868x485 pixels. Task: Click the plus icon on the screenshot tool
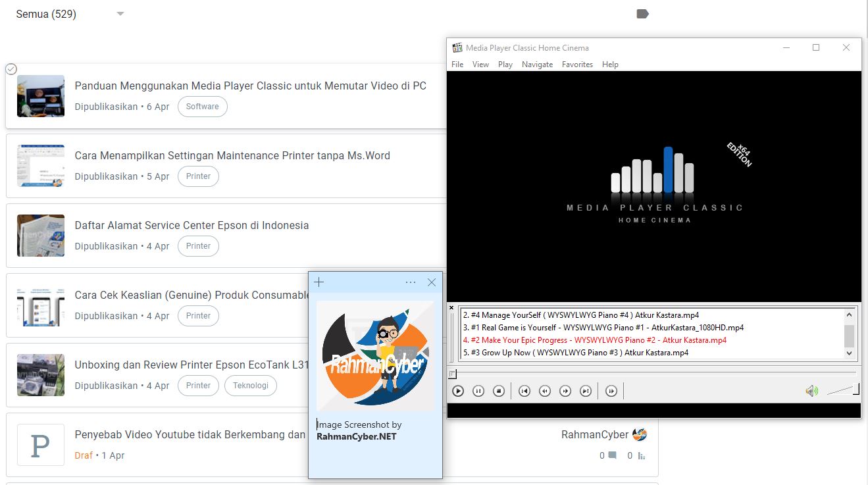pyautogui.click(x=319, y=282)
